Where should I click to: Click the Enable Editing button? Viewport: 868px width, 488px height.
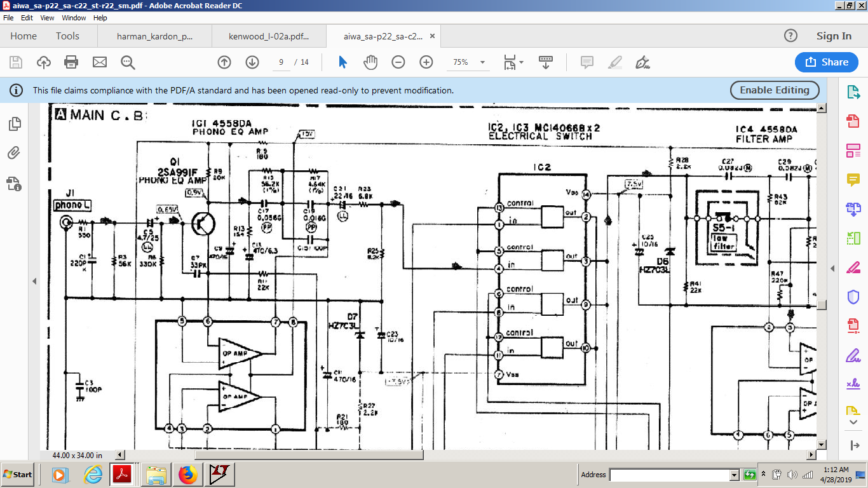[x=775, y=90]
